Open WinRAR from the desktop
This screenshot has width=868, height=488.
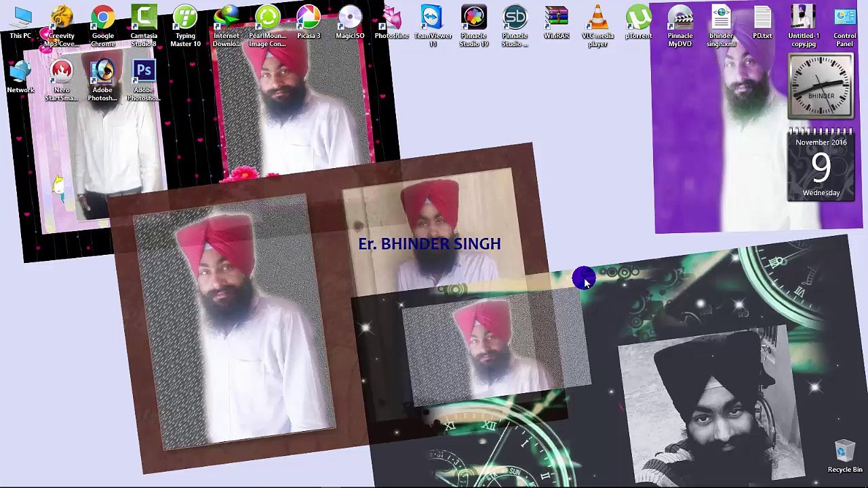pyautogui.click(x=556, y=22)
